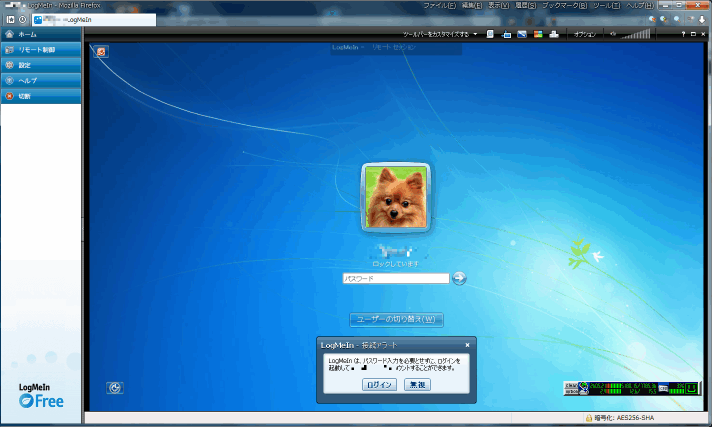Viewport: 712px width, 427px height.
Task: Click the notepad document toolbar icon
Action: click(490, 34)
